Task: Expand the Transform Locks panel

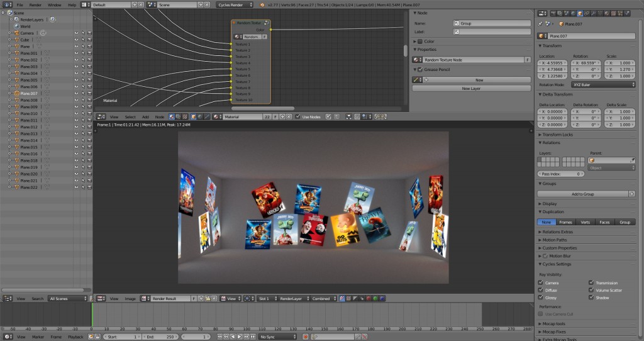Action: point(556,135)
